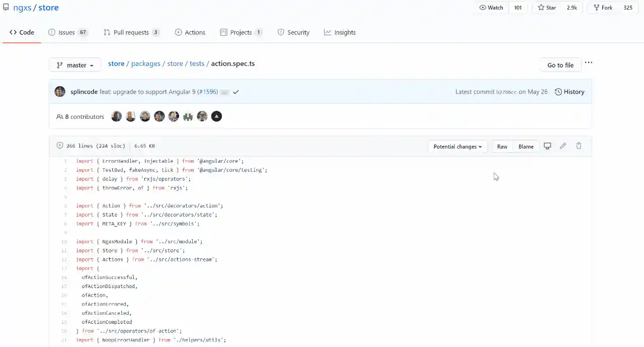Open the Blame view
This screenshot has height=347, width=644.
[x=526, y=147]
